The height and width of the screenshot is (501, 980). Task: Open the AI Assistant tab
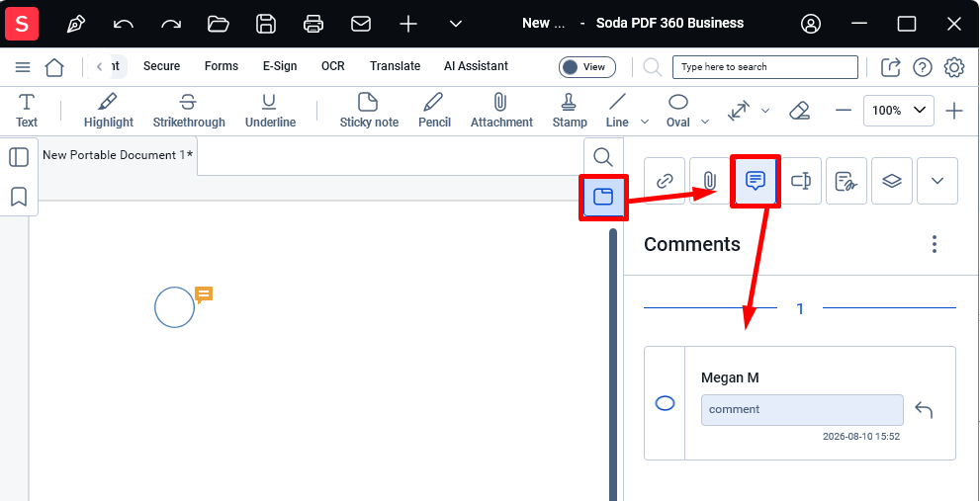477,66
